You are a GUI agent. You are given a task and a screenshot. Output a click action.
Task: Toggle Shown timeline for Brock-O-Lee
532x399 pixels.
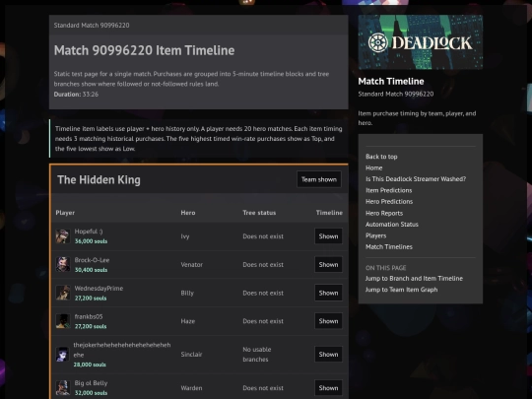(x=328, y=264)
